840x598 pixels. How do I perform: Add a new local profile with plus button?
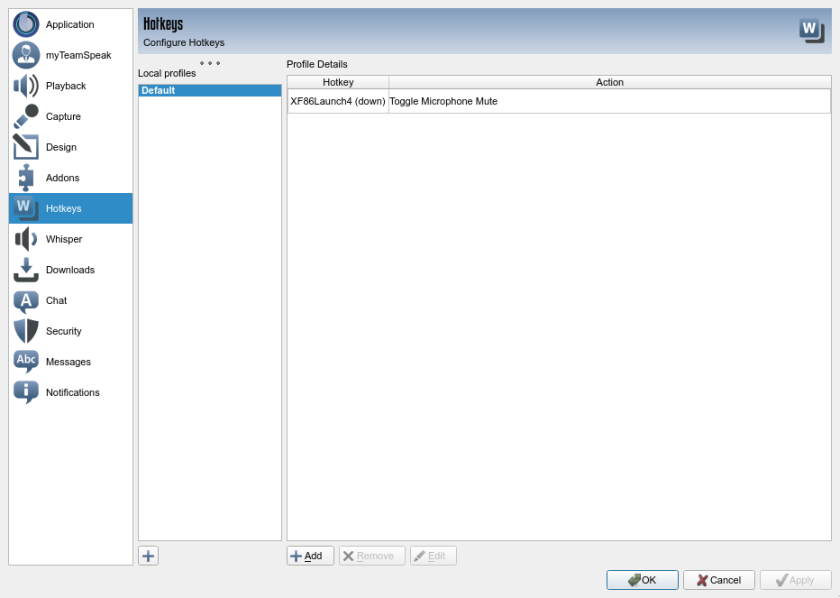pos(148,556)
